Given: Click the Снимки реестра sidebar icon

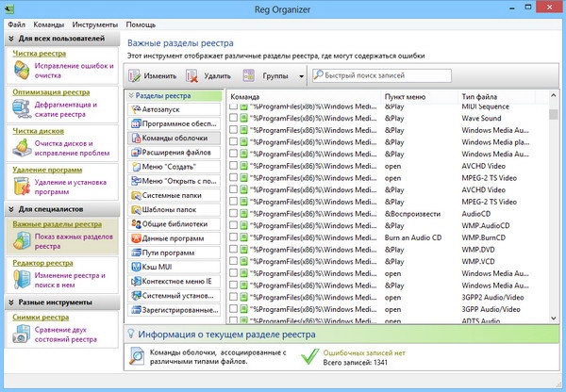Looking at the screenshot, I should pyautogui.click(x=22, y=333).
